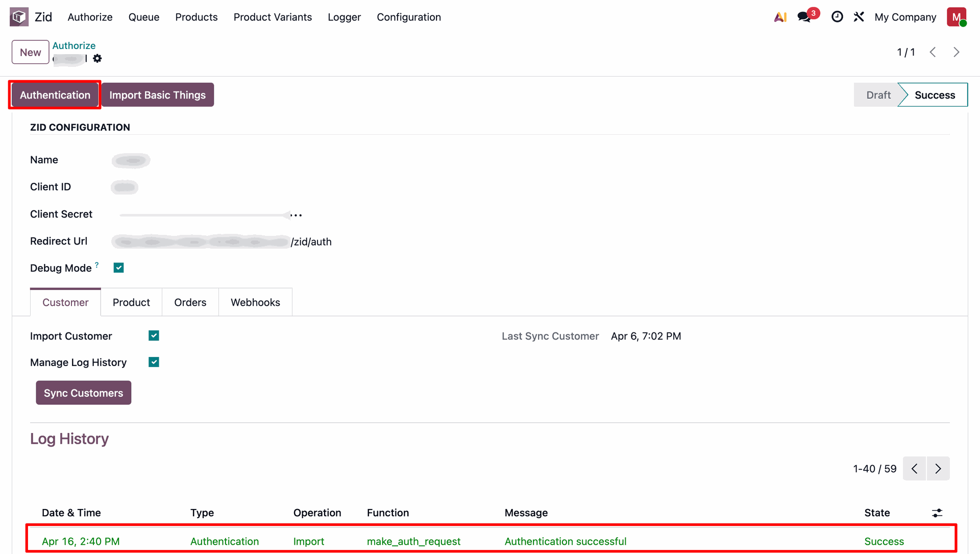Screen dimensions: 980x554
Task: Sort log by Function column header
Action: click(388, 513)
